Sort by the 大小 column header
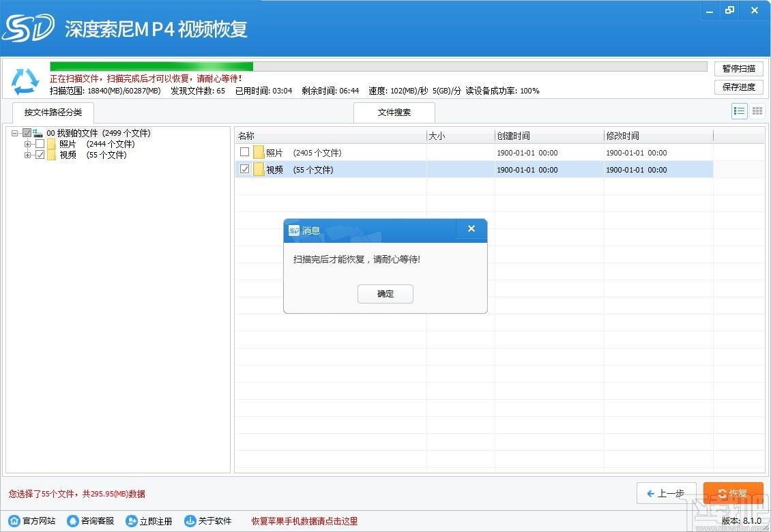 461,136
